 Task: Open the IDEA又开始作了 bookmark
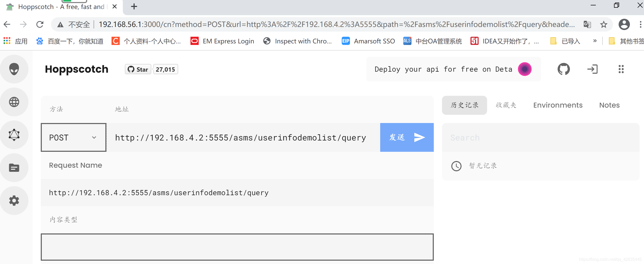pyautogui.click(x=505, y=41)
